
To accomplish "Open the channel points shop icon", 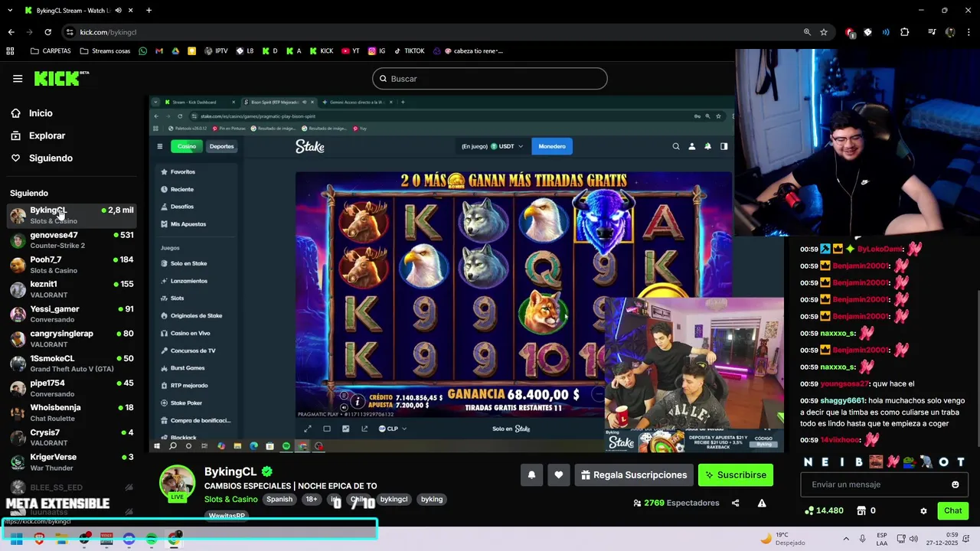I will 861,510.
